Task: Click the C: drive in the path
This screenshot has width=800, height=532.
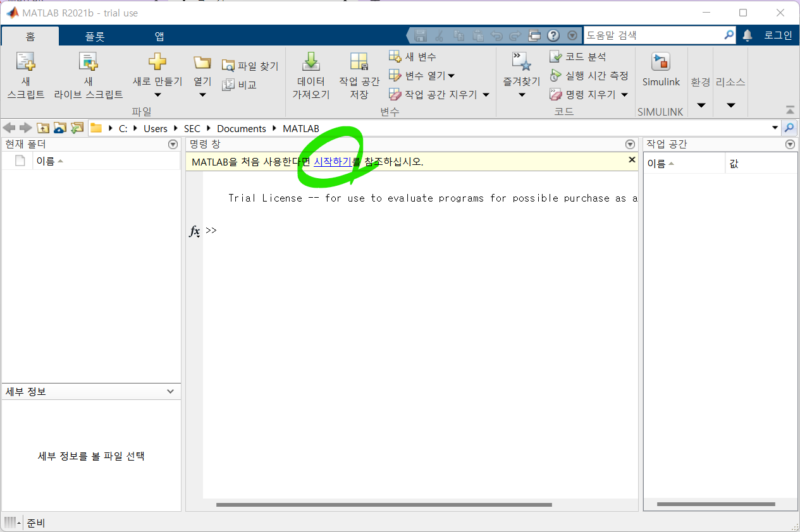Action: [x=123, y=128]
